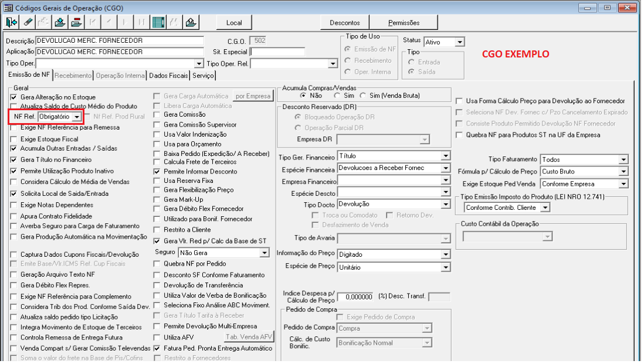Open the Tipo Docto Devolução dropdown

tap(446, 205)
